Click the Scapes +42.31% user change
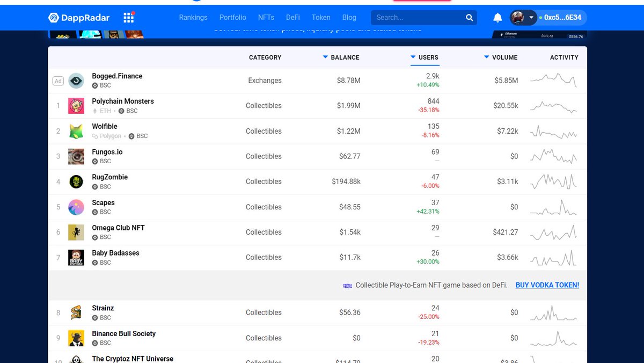Screen dimensions: 644x363 428,212
